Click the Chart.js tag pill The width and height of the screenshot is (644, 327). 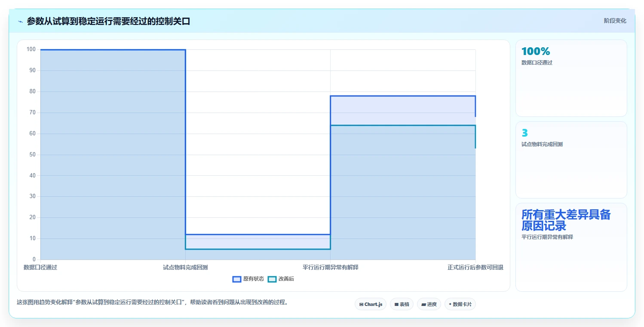[x=371, y=304]
